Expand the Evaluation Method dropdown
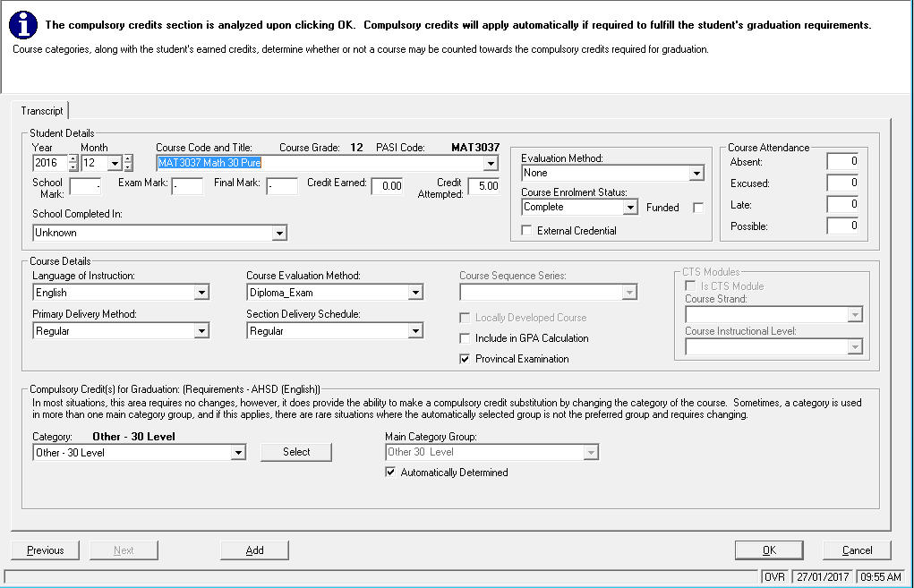This screenshot has height=588, width=914. pos(696,173)
